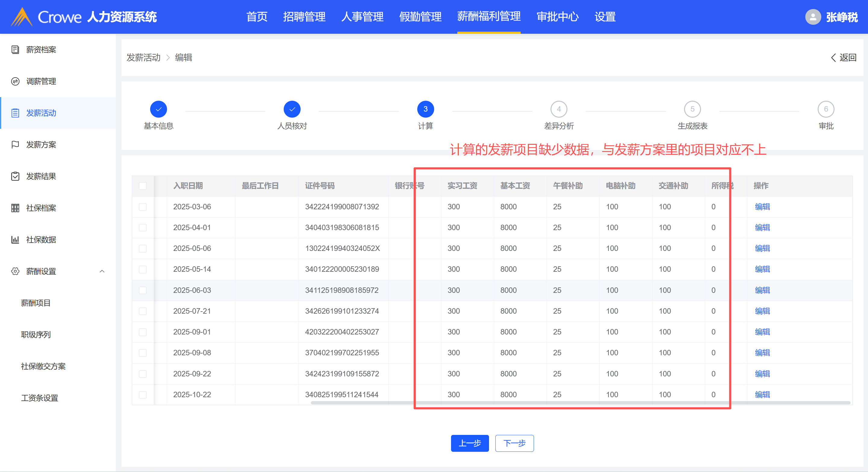This screenshot has height=472, width=868.
Task: Open the 假勤管理 top menu
Action: 420,17
